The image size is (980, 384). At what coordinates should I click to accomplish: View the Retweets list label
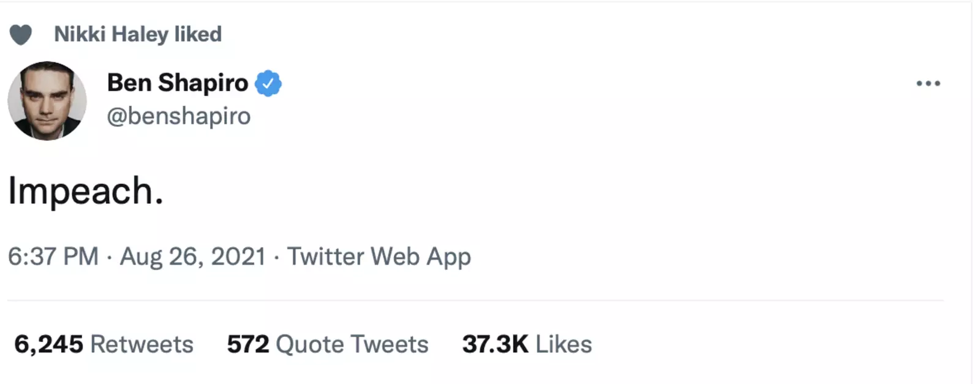click(x=141, y=344)
